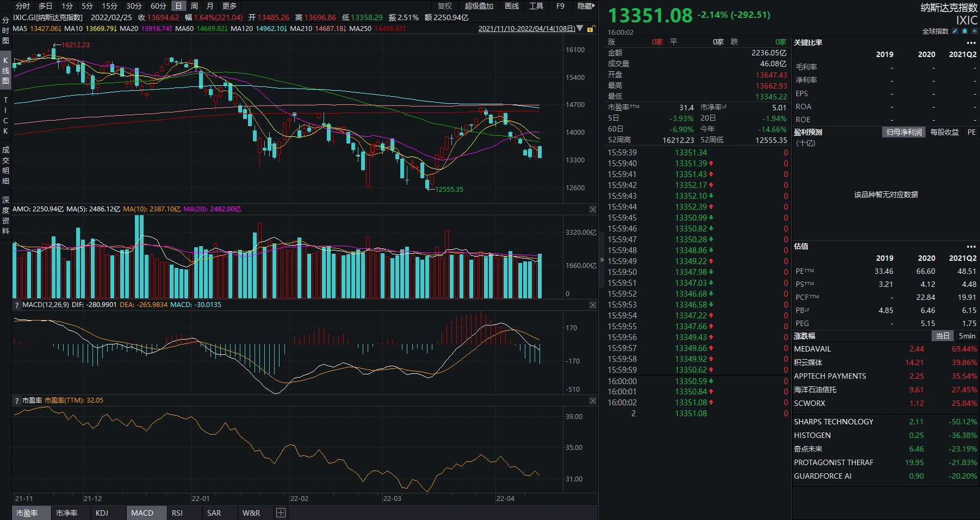This screenshot has height=520, width=980.
Task: Switch to the KDJ indicator tab
Action: pos(102,513)
